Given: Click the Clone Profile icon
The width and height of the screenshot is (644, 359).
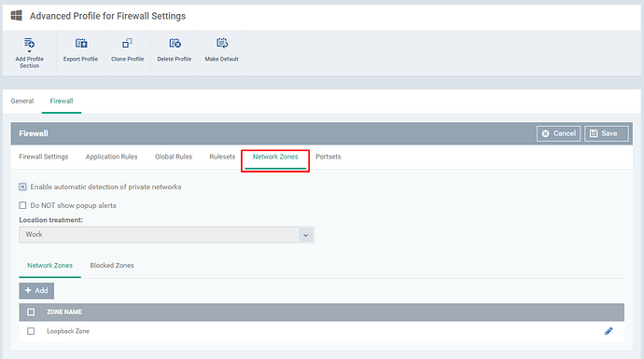Looking at the screenshot, I should point(127,43).
